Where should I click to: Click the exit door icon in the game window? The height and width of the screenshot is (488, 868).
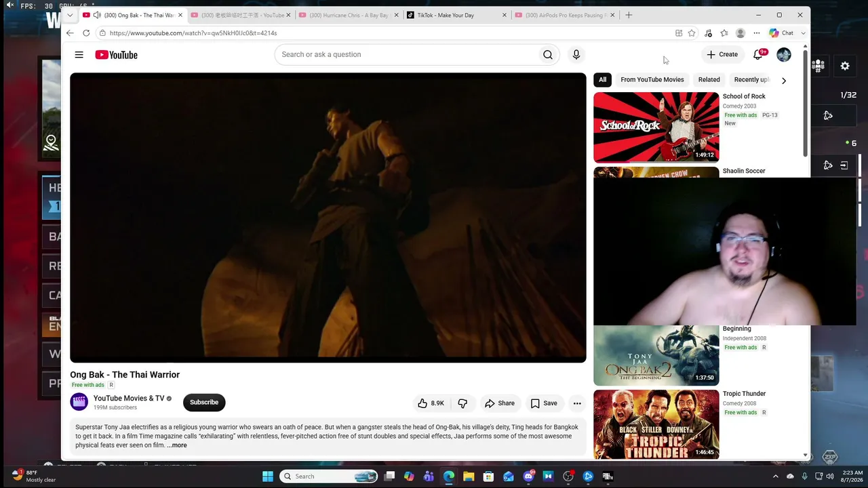pos(844,165)
